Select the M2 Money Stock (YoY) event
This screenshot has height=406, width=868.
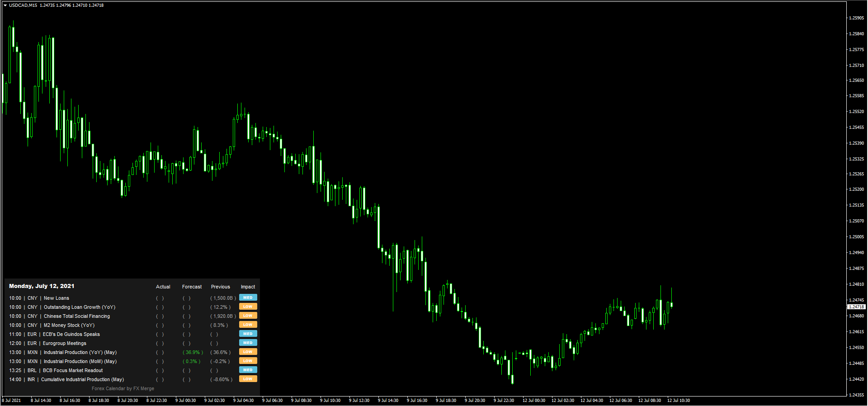(x=69, y=326)
